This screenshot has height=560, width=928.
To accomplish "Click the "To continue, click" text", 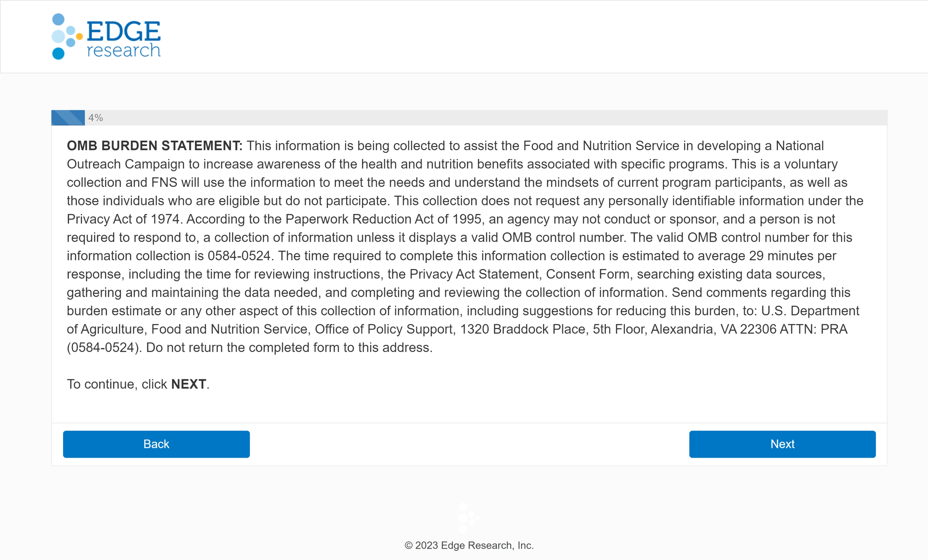I will point(117,384).
